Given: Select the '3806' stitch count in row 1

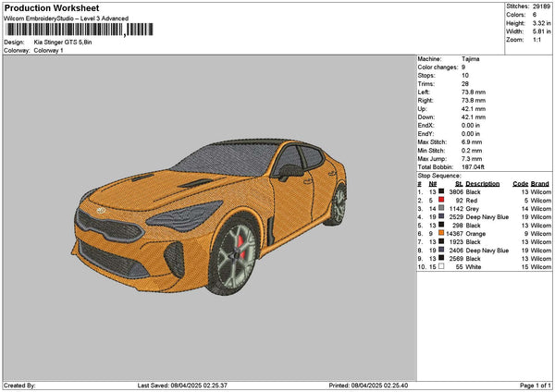Looking at the screenshot, I should point(456,191).
